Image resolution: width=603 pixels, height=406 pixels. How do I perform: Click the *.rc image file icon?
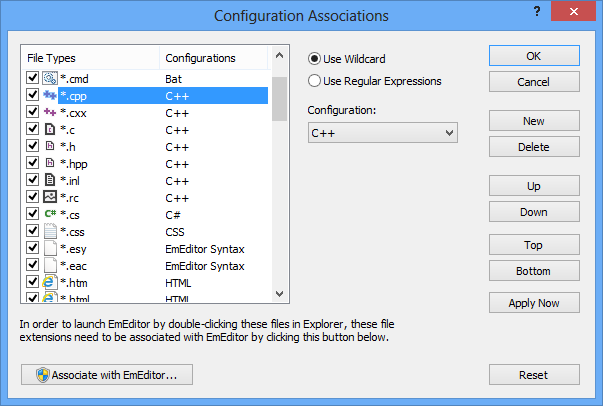coord(50,196)
